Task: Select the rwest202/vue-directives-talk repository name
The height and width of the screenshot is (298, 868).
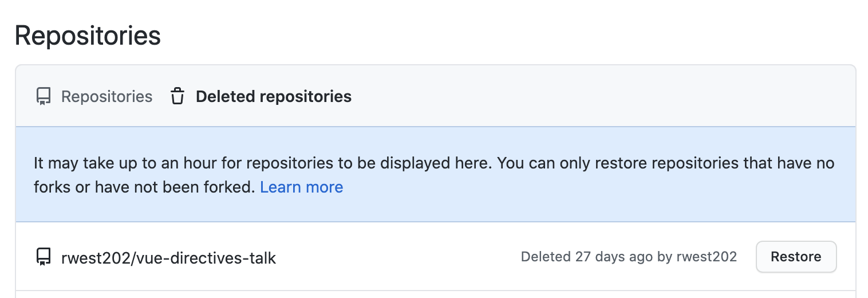Action: pos(169,258)
